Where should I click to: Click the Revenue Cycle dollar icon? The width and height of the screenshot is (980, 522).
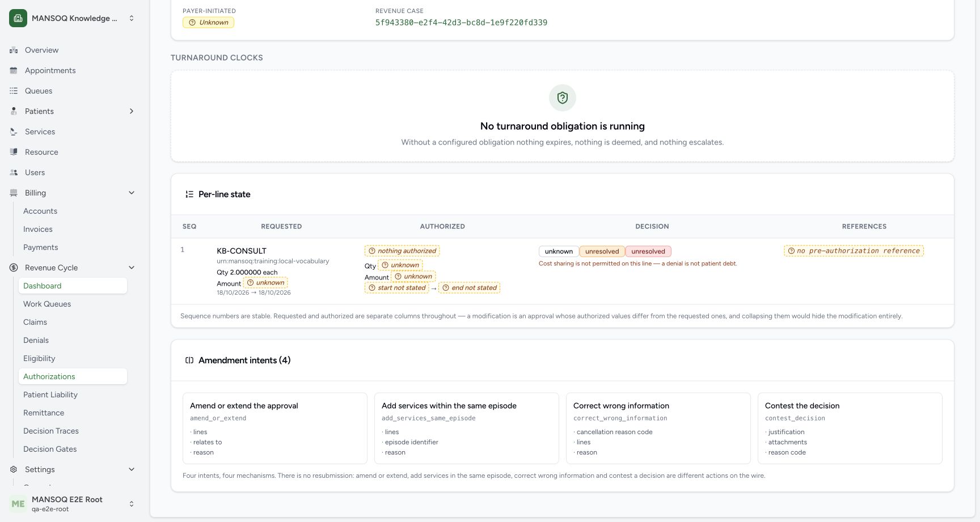(14, 268)
